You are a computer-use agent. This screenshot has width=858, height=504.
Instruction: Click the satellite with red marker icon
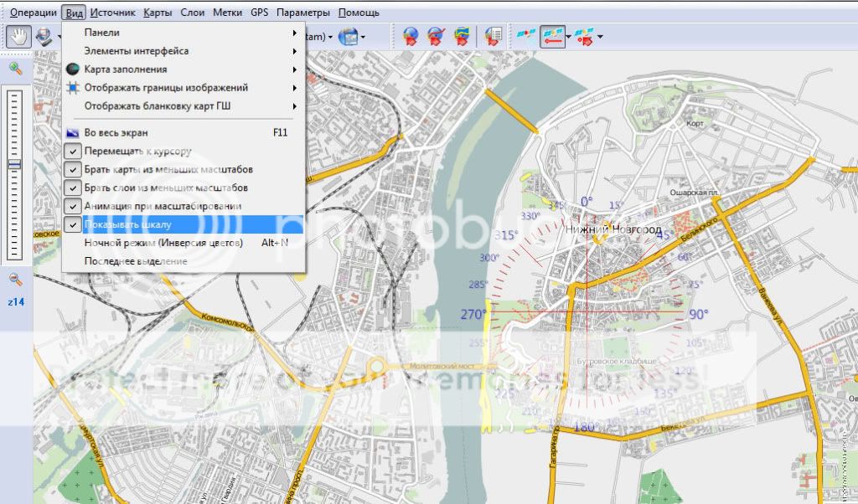coord(584,37)
